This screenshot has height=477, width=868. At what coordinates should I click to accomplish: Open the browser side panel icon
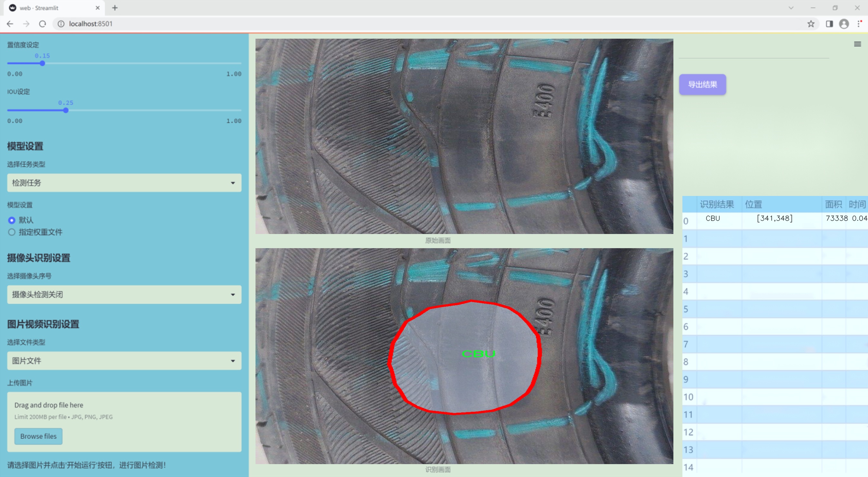[x=829, y=24]
